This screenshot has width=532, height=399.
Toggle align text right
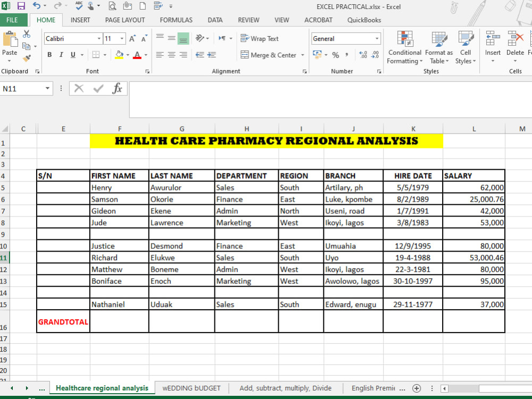click(x=183, y=55)
